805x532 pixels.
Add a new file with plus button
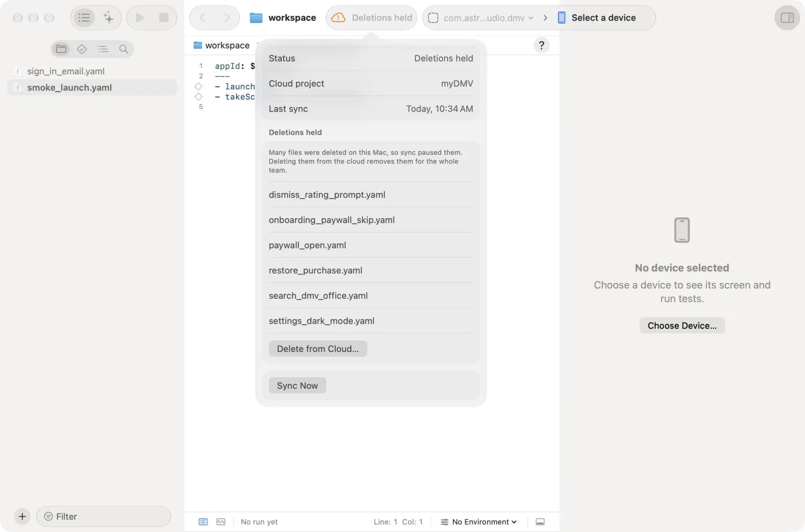[22, 516]
